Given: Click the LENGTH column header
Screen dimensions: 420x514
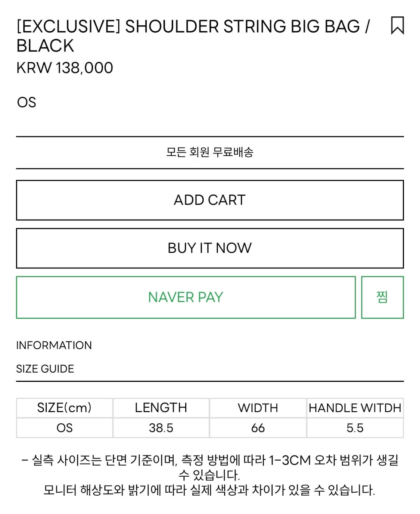Looking at the screenshot, I should pyautogui.click(x=161, y=408).
